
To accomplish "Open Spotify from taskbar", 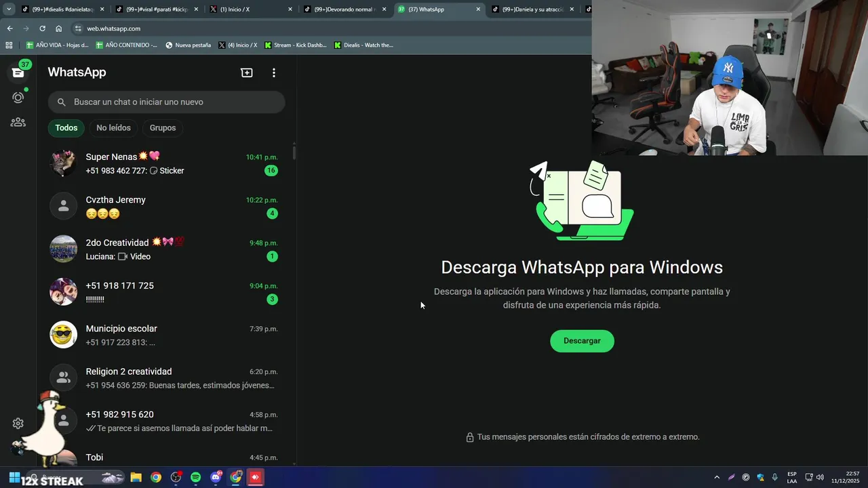I will pos(196,477).
